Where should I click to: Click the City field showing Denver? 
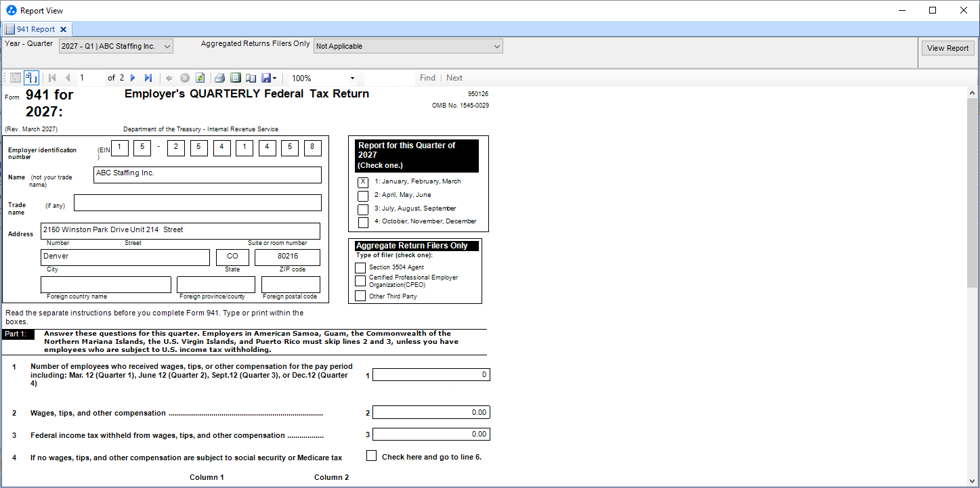(x=125, y=258)
